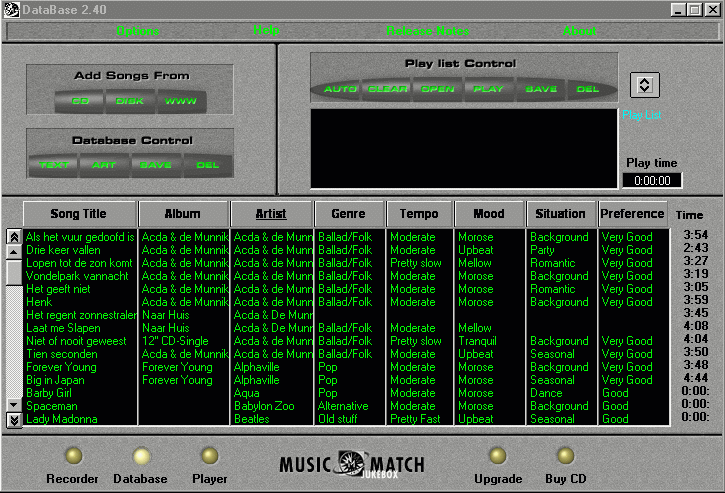Click playlist CLEAR button

(387, 89)
